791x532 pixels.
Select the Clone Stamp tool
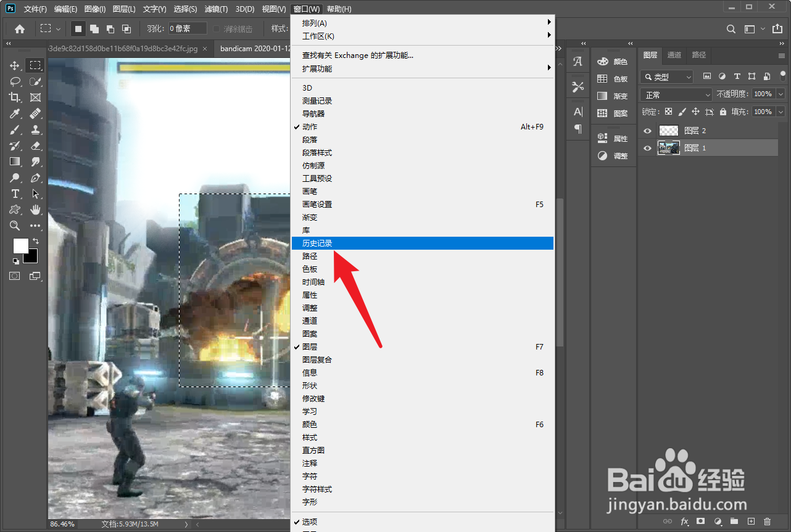click(35, 129)
